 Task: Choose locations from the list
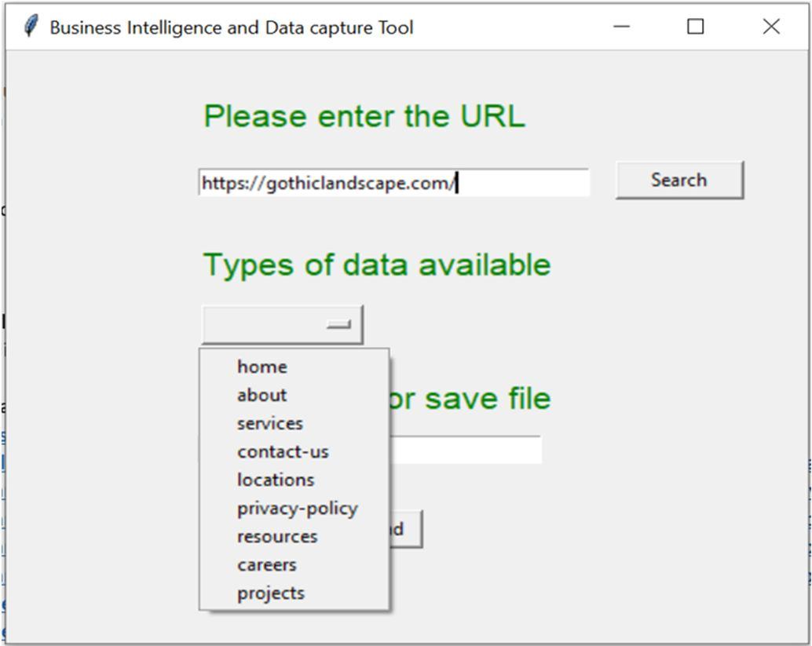275,480
